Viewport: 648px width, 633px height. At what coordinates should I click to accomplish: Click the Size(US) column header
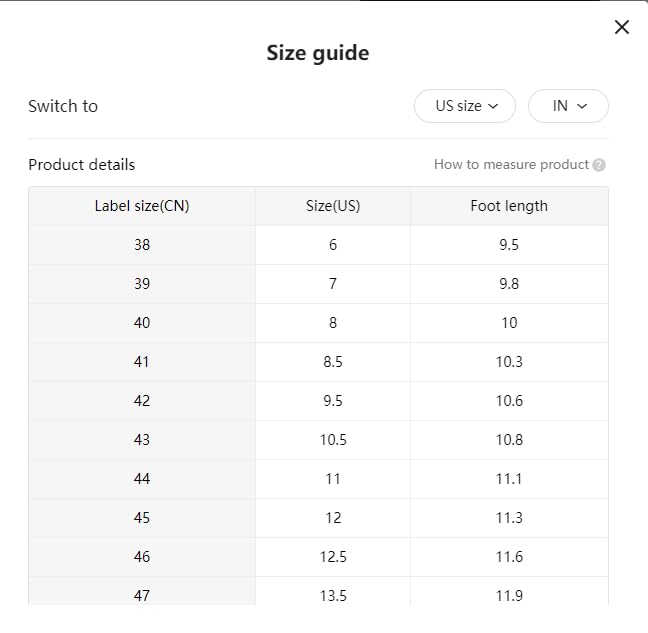[x=333, y=206]
